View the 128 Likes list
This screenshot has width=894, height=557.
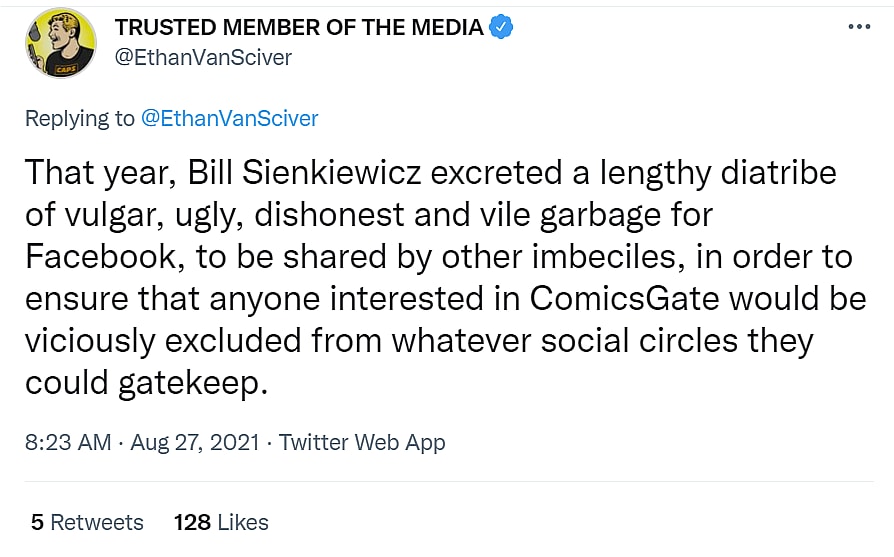pos(221,522)
